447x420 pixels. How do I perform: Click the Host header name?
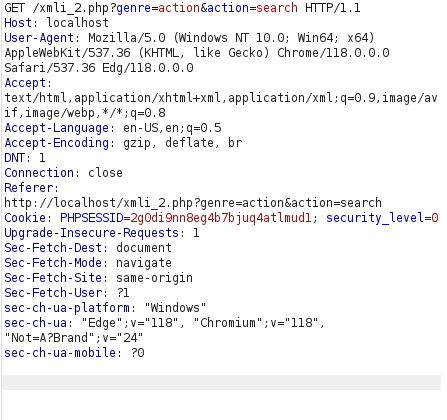coord(18,23)
